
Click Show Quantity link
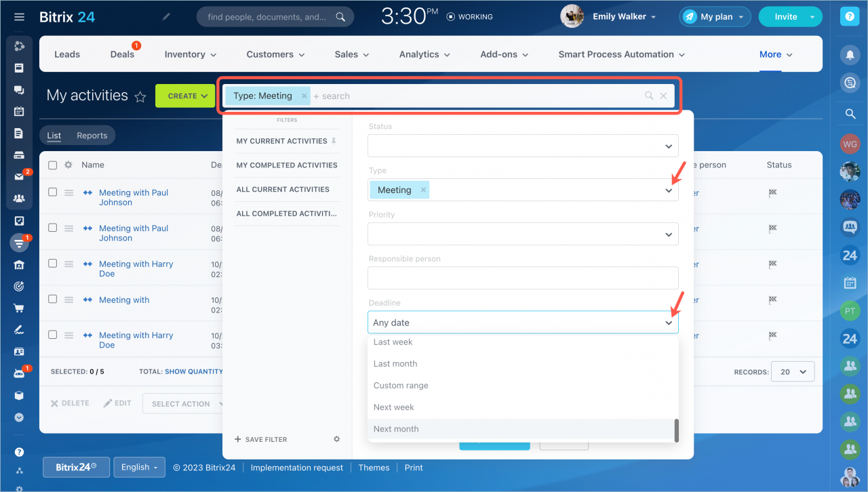[x=194, y=372]
